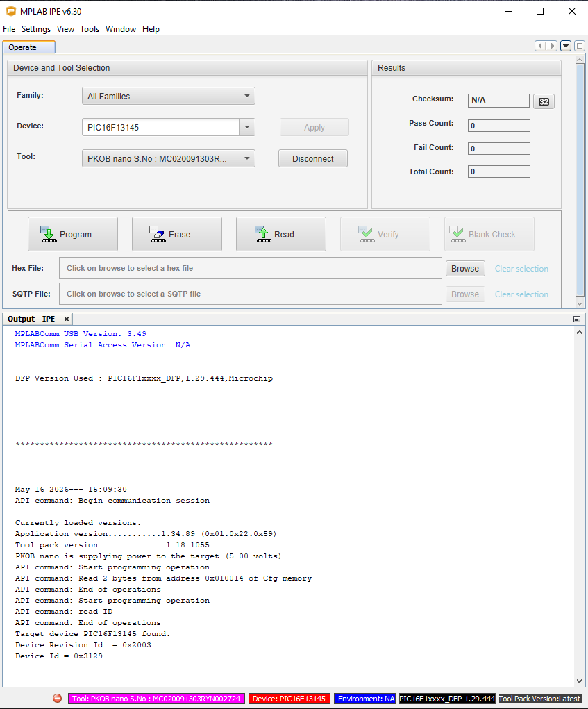
Task: Open the Settings menu
Action: coord(36,29)
